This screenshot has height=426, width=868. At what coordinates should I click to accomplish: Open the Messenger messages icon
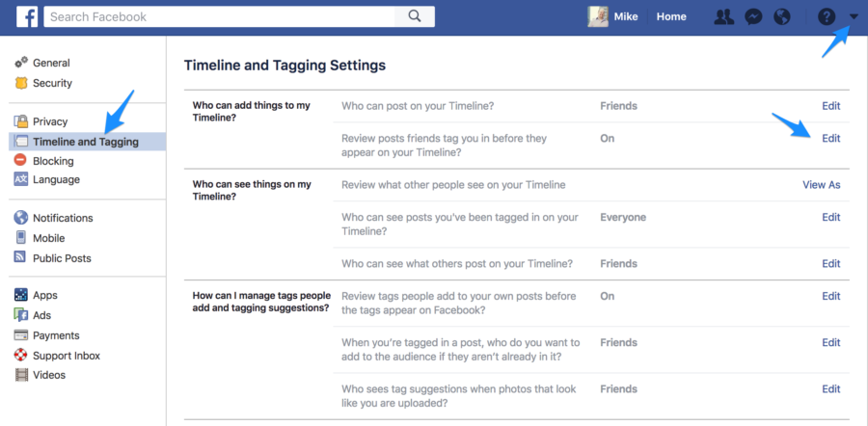[x=752, y=16]
